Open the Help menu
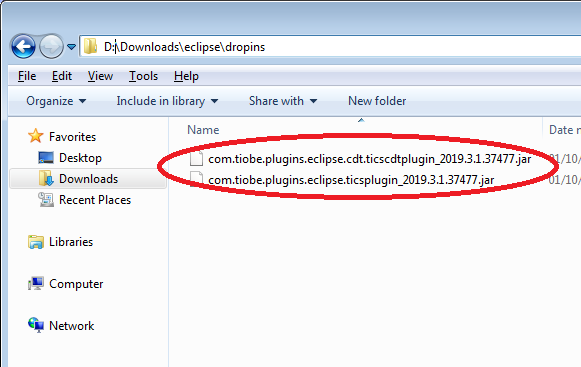 [186, 76]
